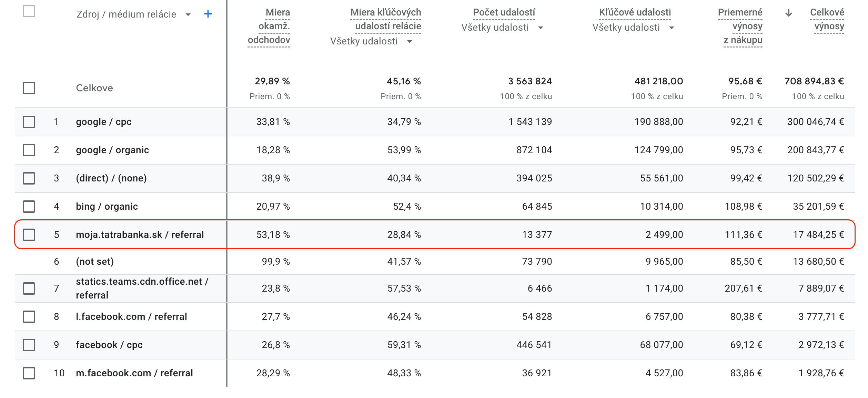This screenshot has width=868, height=398.
Task: Sort by Miera okamž. odchodov column
Action: point(269,26)
